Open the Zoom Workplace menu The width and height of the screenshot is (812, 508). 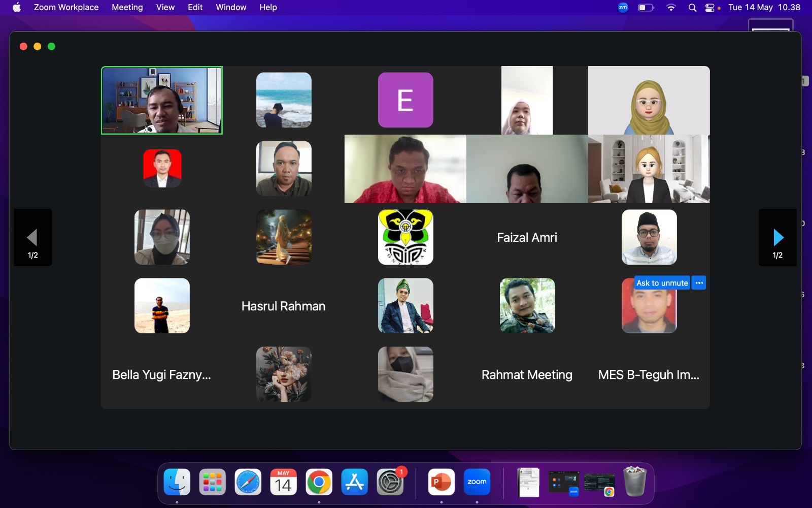click(66, 7)
